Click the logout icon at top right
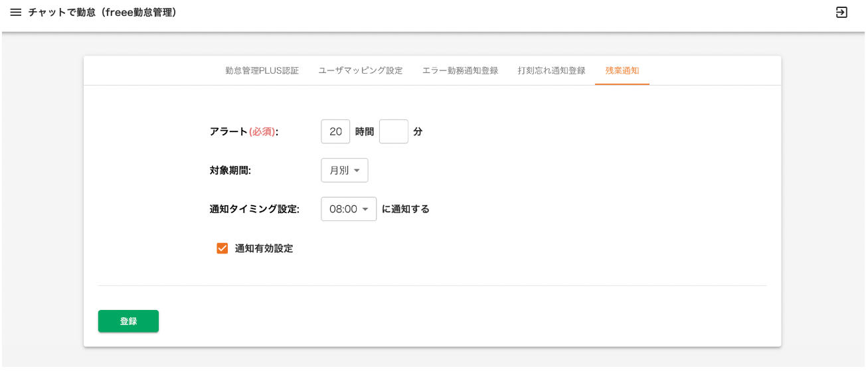 coord(841,13)
